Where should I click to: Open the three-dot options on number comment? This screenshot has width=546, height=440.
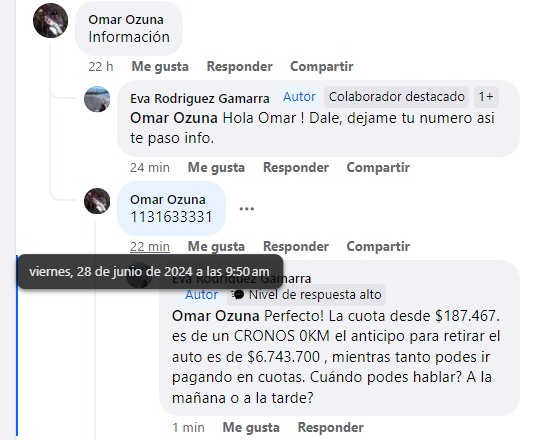[x=247, y=209]
